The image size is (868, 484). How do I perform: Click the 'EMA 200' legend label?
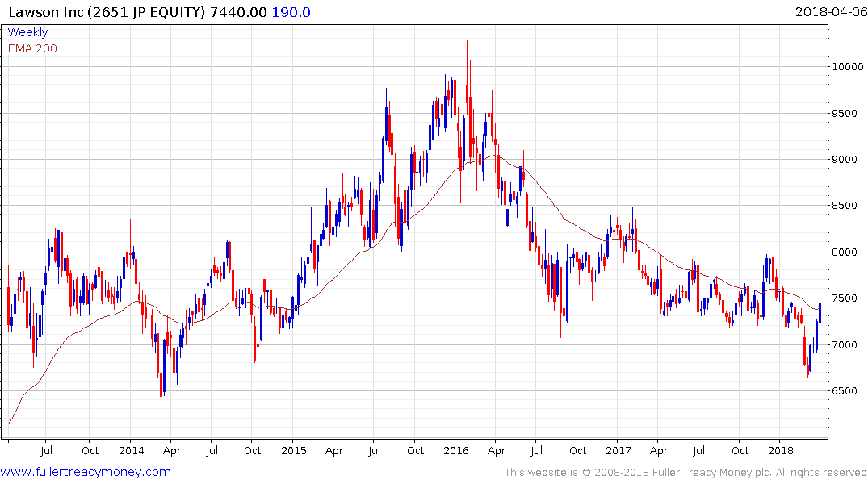click(x=32, y=48)
